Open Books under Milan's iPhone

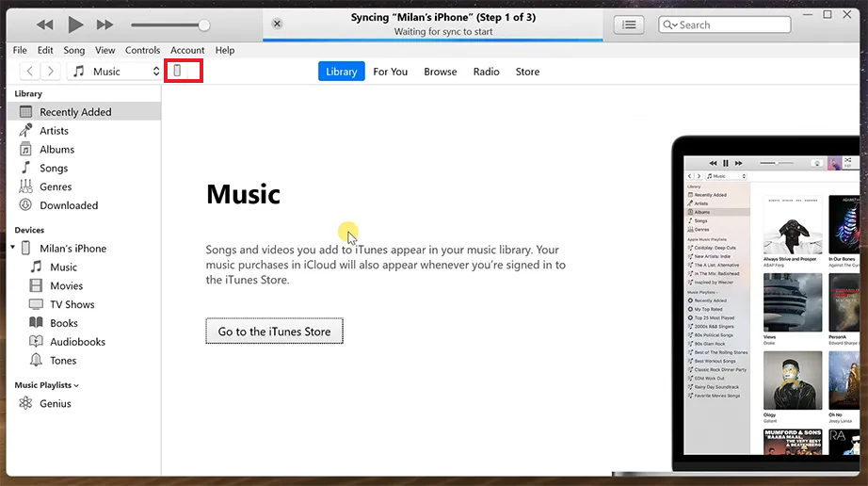(64, 323)
